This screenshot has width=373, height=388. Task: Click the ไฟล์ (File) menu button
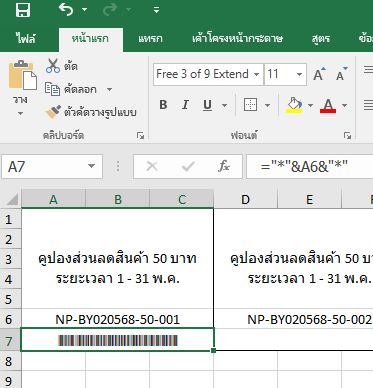[26, 39]
